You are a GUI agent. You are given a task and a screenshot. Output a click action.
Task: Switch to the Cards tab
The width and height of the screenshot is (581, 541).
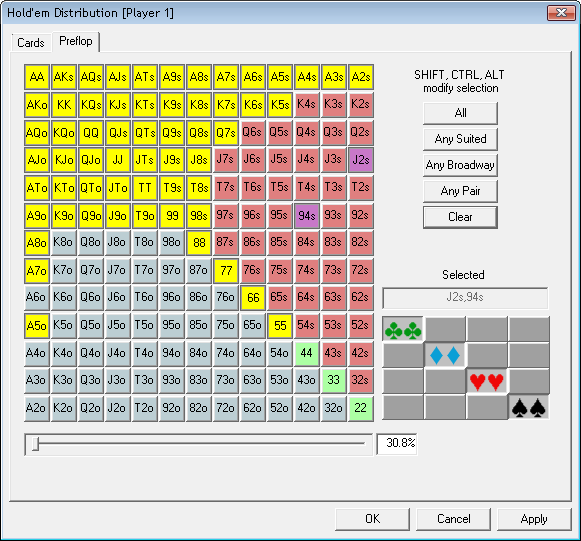click(x=31, y=43)
